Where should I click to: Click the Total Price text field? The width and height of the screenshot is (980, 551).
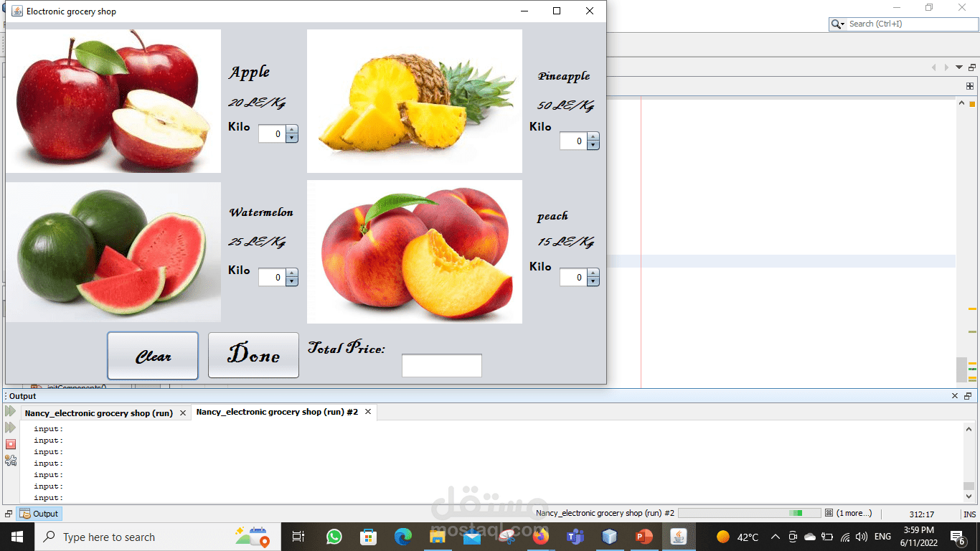tap(441, 365)
